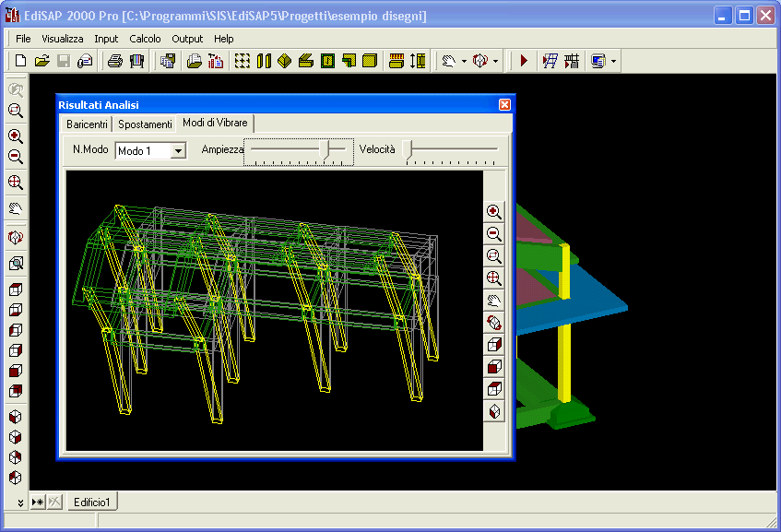The height and width of the screenshot is (532, 781).
Task: Click zoom-in icon on left main toolbar
Action: click(16, 136)
